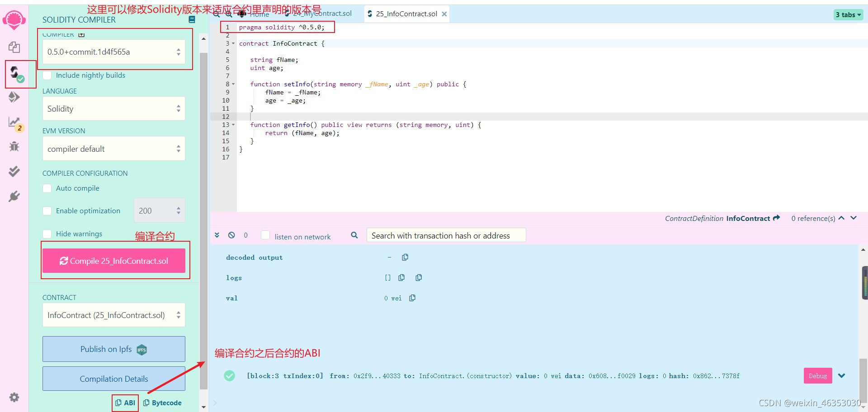Switch to the Home tab
Screen dimensions: 868x412
click(254, 14)
